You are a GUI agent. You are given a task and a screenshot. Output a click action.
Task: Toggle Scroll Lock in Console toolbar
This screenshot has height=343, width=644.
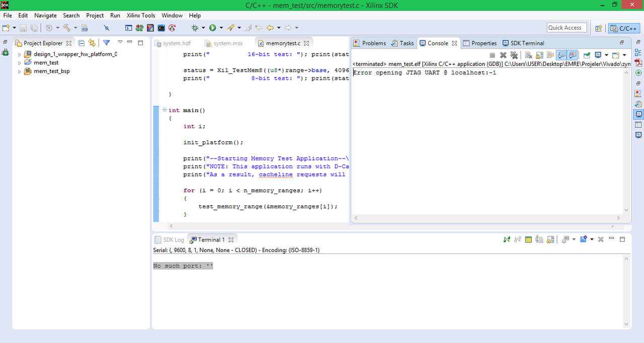click(x=539, y=55)
